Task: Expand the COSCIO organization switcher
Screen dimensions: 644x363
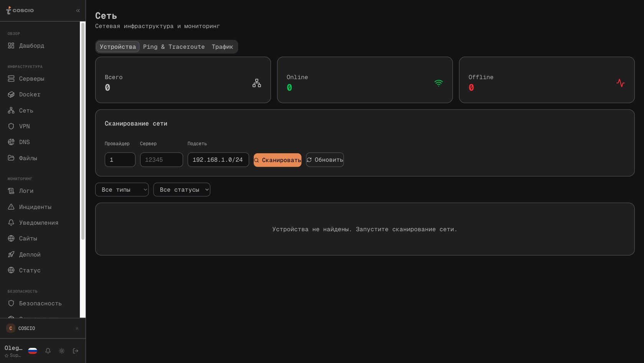Action: (x=77, y=328)
